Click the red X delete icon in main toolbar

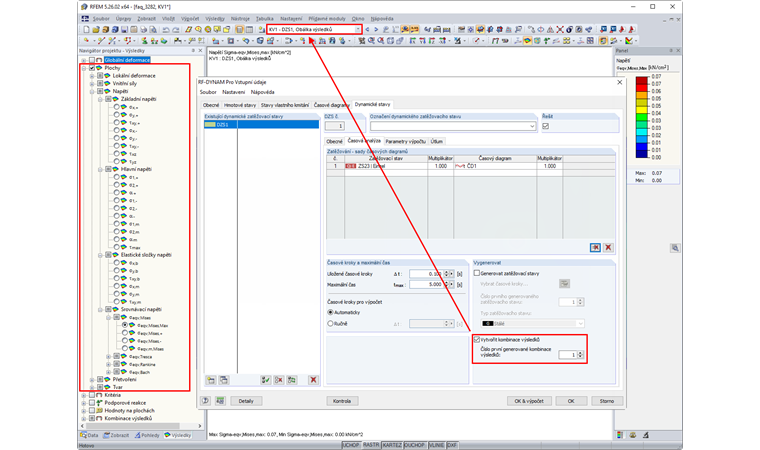tap(560, 30)
